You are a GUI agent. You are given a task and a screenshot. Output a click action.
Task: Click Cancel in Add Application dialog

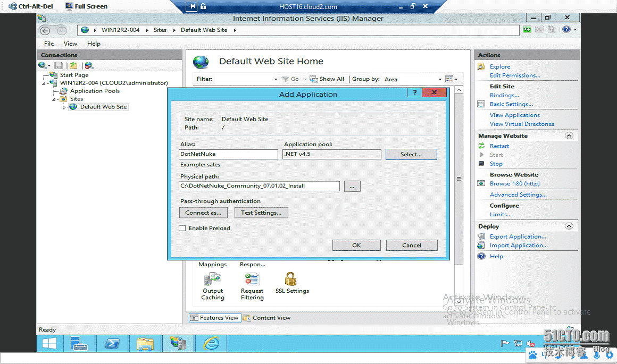pos(412,246)
